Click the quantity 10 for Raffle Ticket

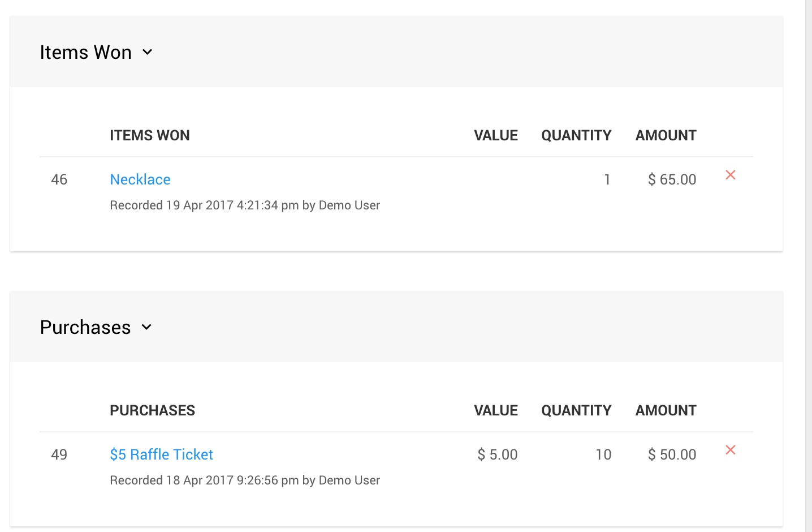coord(603,454)
